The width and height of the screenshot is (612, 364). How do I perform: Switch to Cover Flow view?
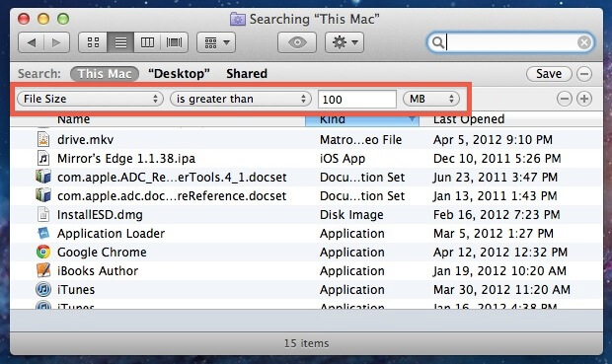tap(174, 42)
